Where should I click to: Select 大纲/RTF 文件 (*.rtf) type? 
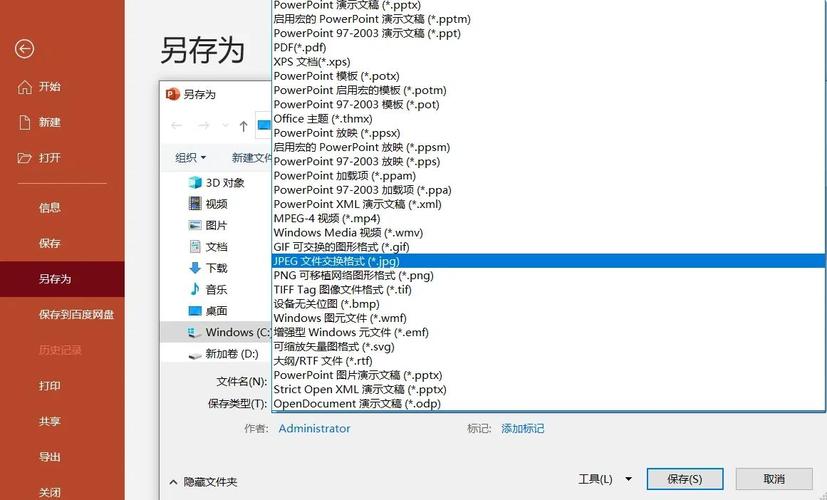tap(549, 361)
